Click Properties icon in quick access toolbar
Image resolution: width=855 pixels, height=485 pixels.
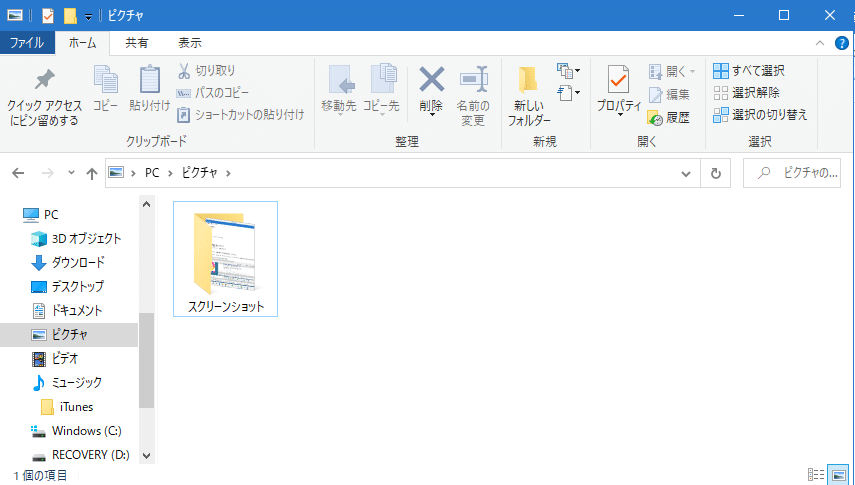tap(48, 16)
